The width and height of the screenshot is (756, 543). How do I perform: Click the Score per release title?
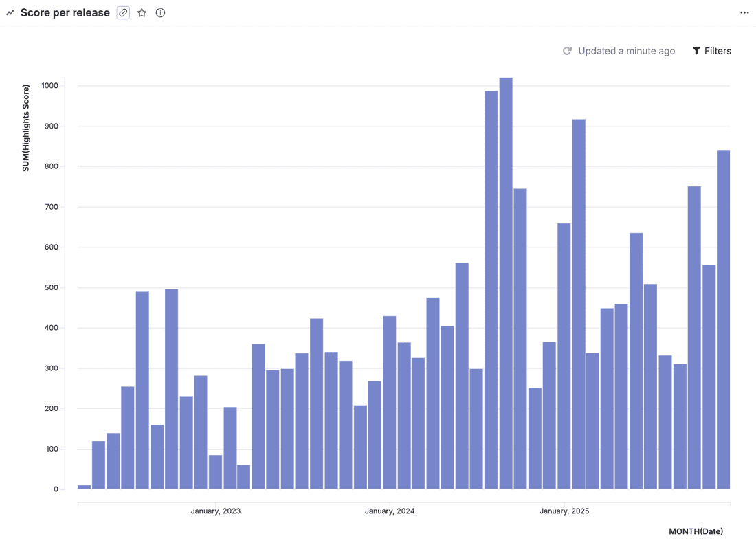[65, 12]
